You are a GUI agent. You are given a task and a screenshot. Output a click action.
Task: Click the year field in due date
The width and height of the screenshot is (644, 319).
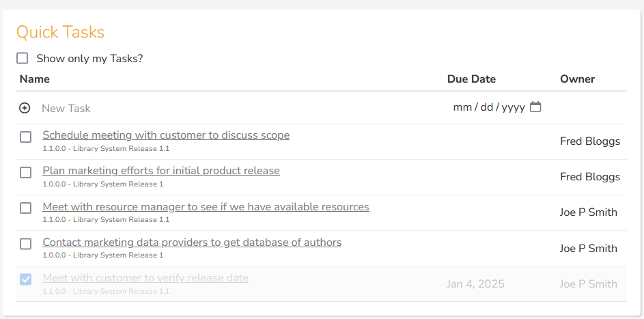(x=513, y=107)
